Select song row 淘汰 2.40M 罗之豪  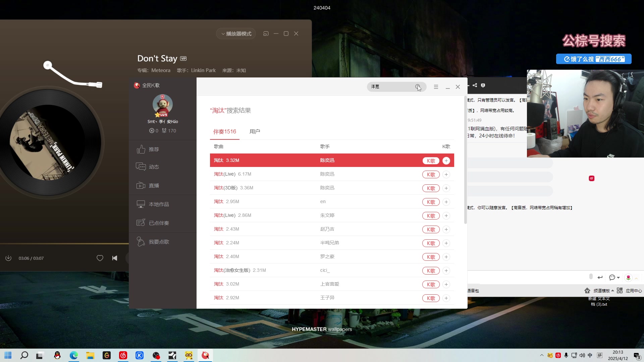(x=332, y=256)
